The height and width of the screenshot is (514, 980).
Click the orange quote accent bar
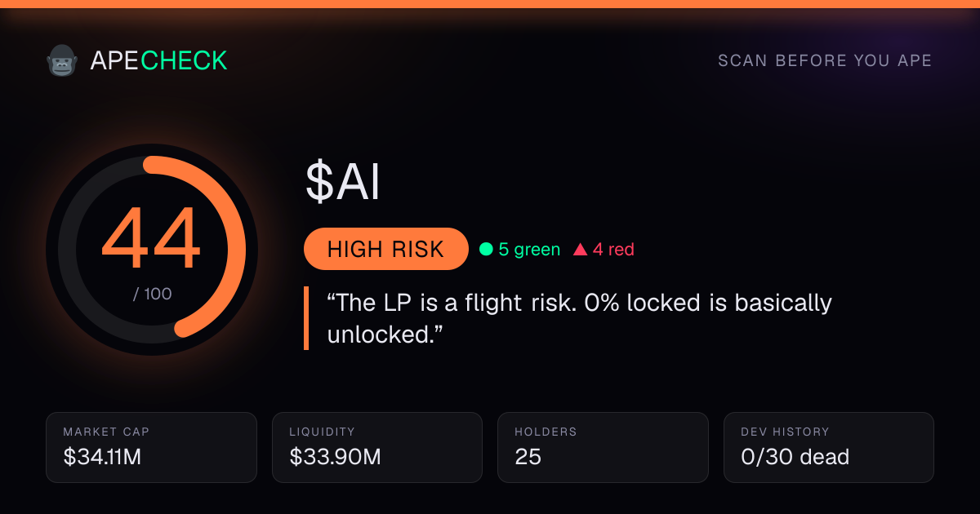(x=306, y=318)
